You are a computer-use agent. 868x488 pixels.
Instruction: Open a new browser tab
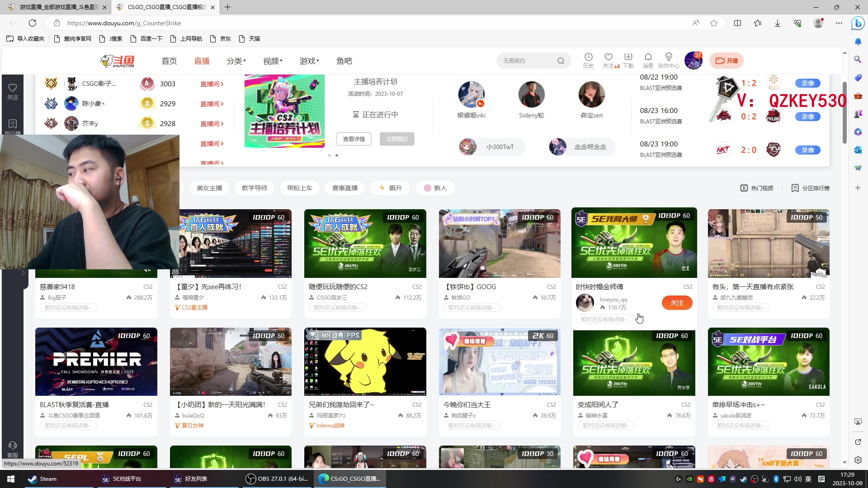(x=228, y=7)
